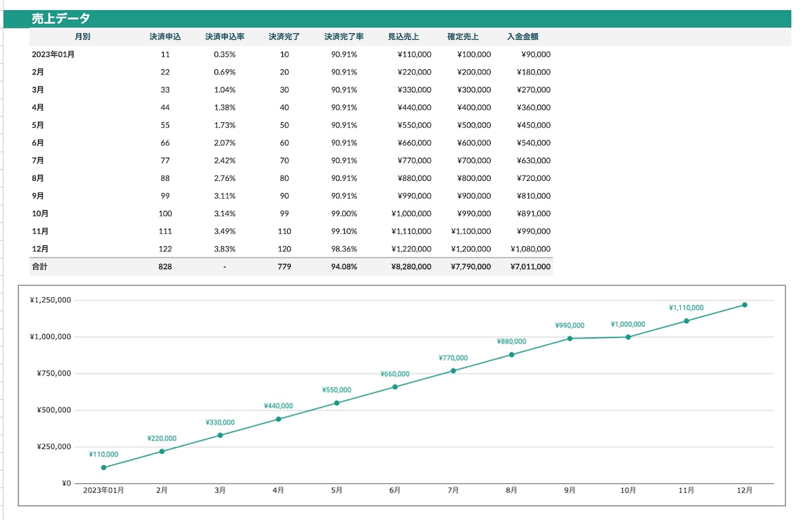Click the ¥891,000 cell
812x520 pixels.
click(534, 213)
